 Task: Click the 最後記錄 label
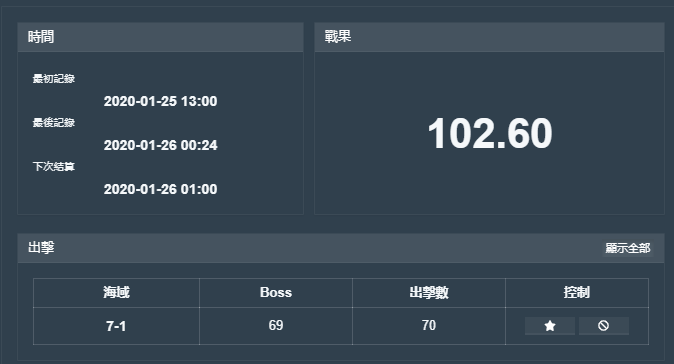54,122
